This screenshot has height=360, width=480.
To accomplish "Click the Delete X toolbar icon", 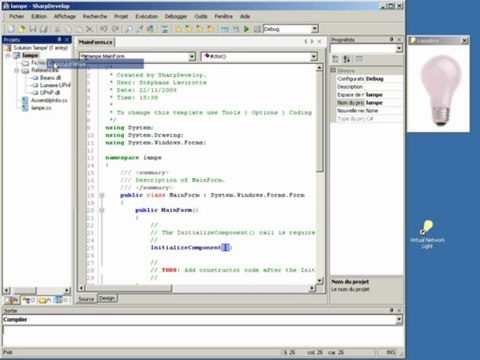I will (90, 29).
